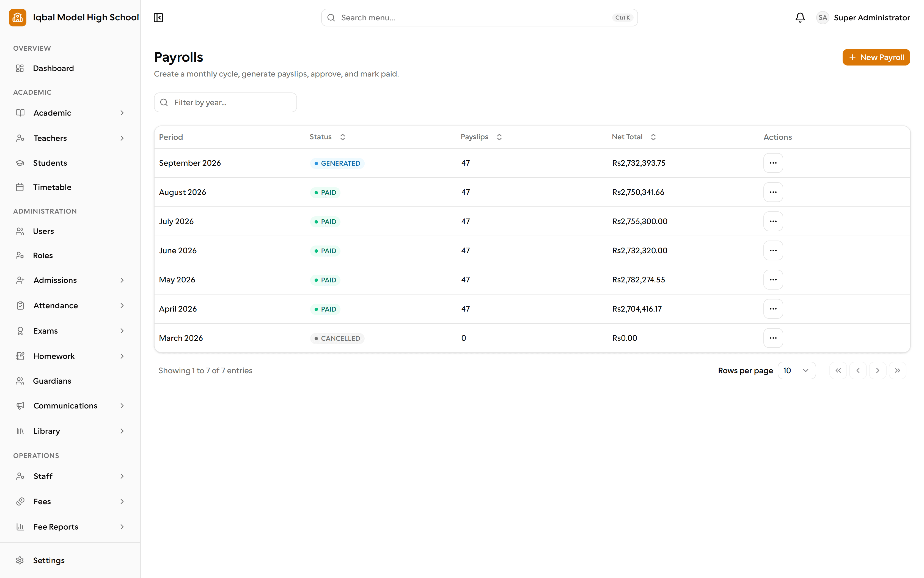Click the Fees coin icon

pyautogui.click(x=20, y=501)
